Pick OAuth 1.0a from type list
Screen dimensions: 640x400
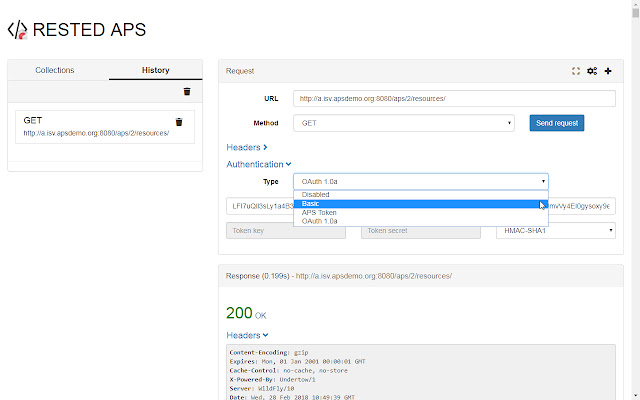321,221
